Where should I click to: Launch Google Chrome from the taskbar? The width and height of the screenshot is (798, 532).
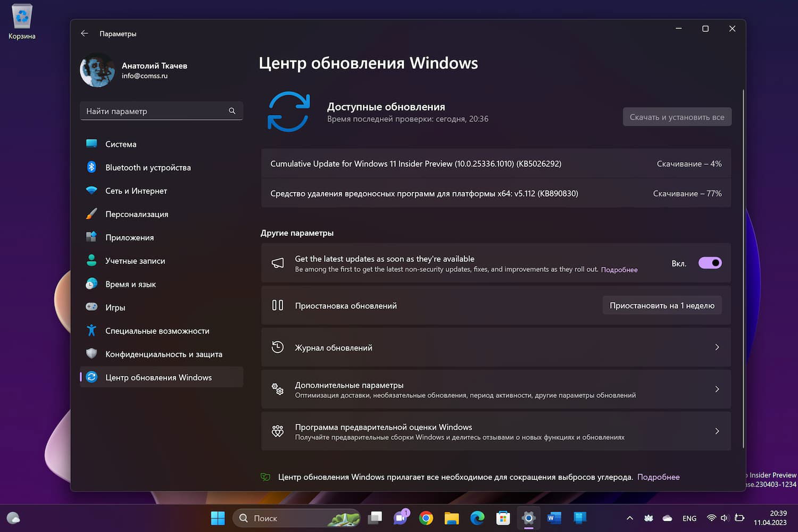tap(426, 518)
